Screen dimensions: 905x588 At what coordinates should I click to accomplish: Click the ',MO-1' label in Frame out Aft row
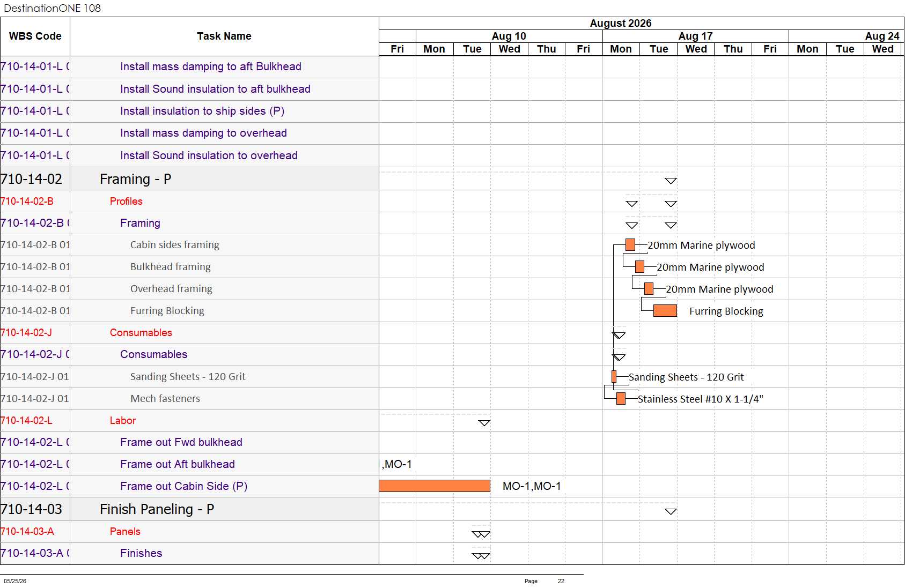pos(397,464)
